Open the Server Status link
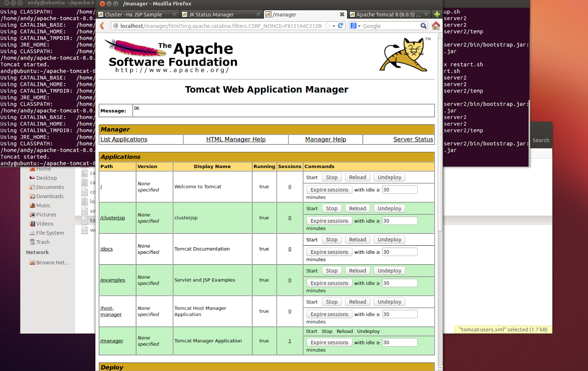Image resolution: width=588 pixels, height=371 pixels. point(413,139)
